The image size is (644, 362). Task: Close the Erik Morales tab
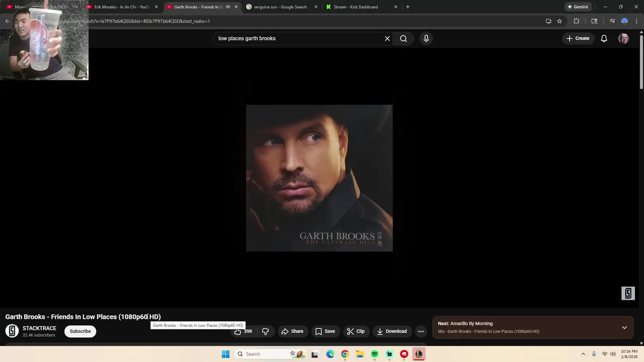point(156,7)
